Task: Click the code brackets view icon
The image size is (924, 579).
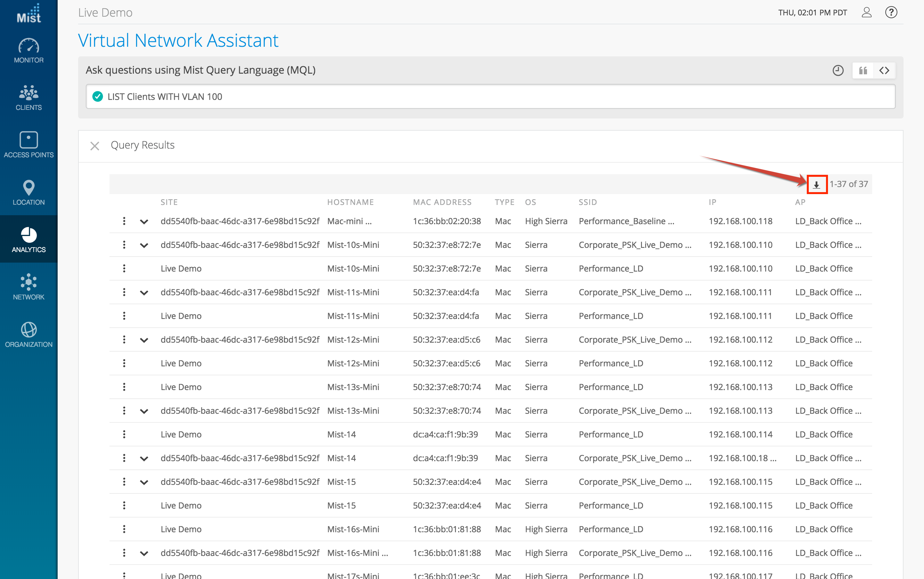Action: coord(884,70)
